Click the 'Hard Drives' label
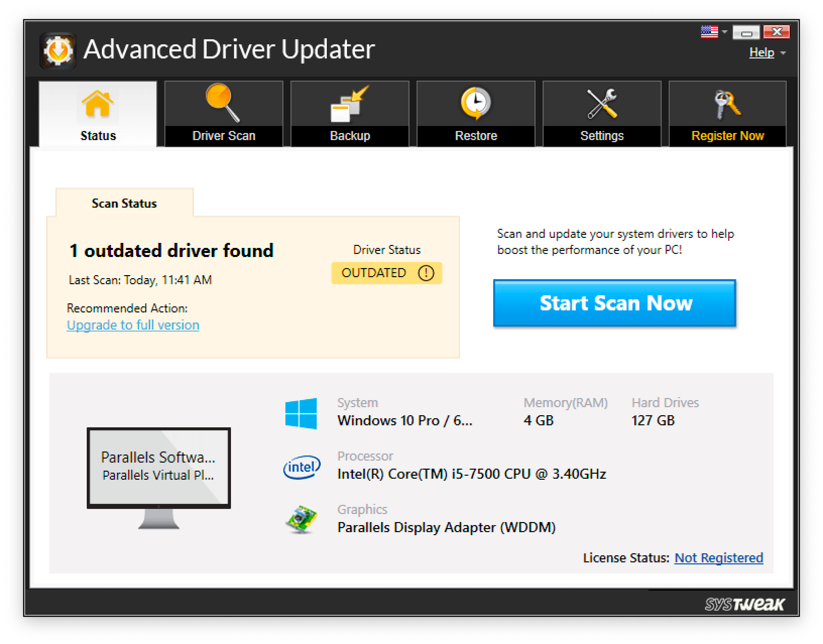823x644 pixels. click(x=665, y=403)
